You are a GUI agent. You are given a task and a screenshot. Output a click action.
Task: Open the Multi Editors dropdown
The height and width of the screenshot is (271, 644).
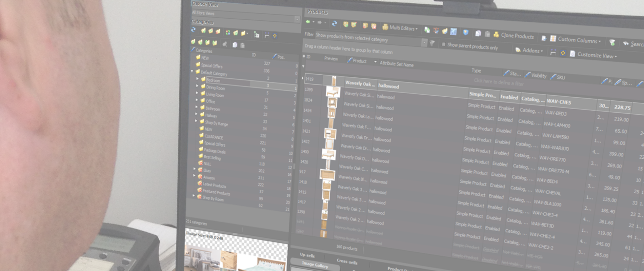point(400,28)
